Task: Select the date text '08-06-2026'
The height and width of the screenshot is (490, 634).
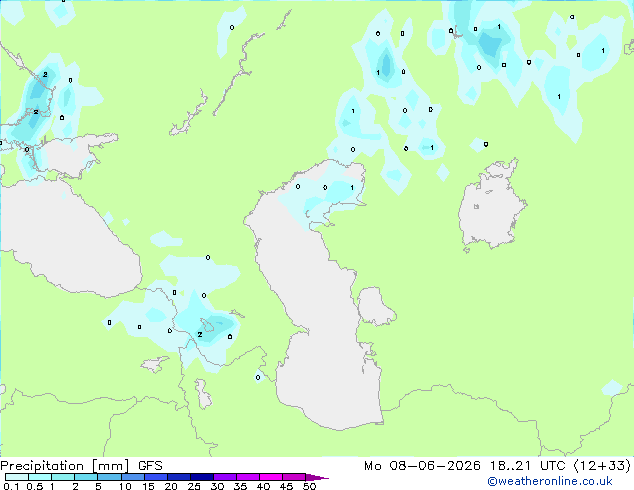Action: point(435,466)
